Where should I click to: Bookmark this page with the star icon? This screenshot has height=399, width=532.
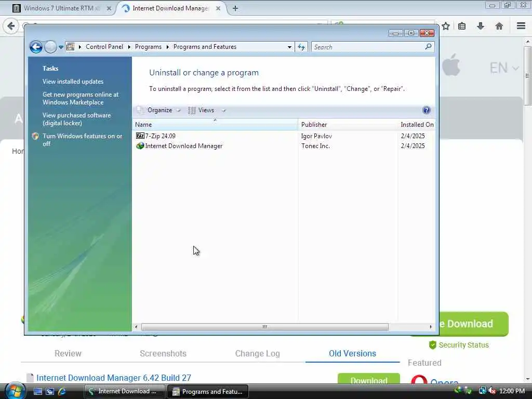445,26
